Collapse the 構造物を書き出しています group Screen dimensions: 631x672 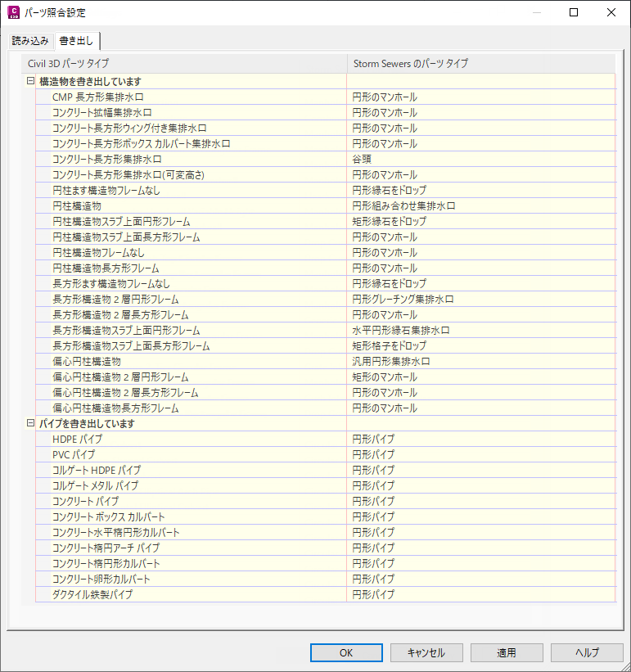pyautogui.click(x=30, y=80)
